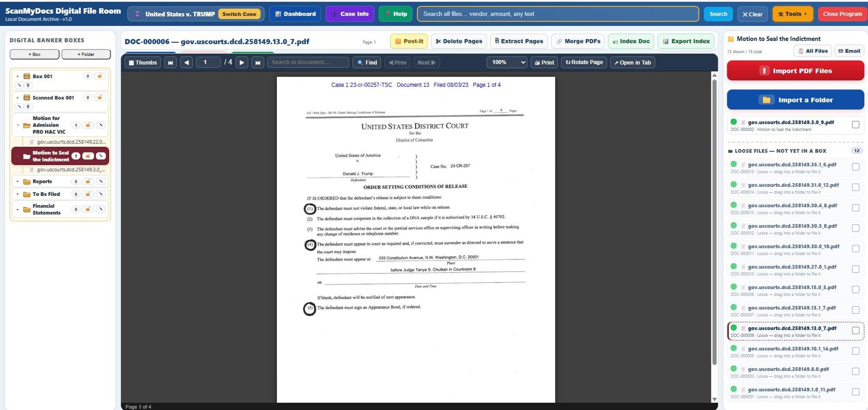
Task: Expand the Box 001 tree node
Action: click(18, 76)
